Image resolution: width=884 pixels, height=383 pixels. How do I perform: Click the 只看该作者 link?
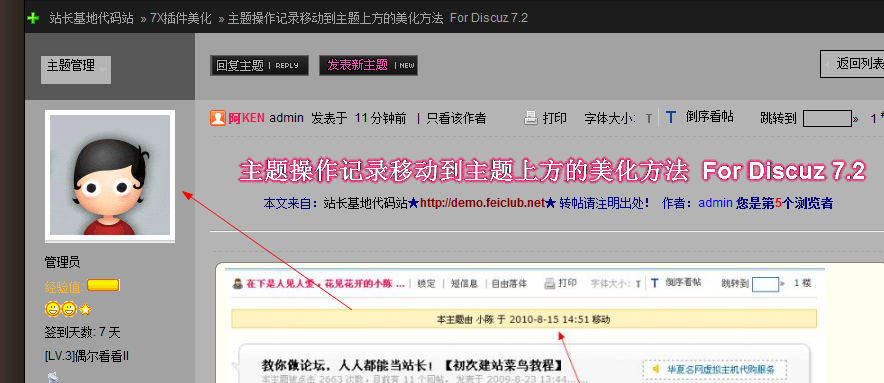(x=456, y=118)
